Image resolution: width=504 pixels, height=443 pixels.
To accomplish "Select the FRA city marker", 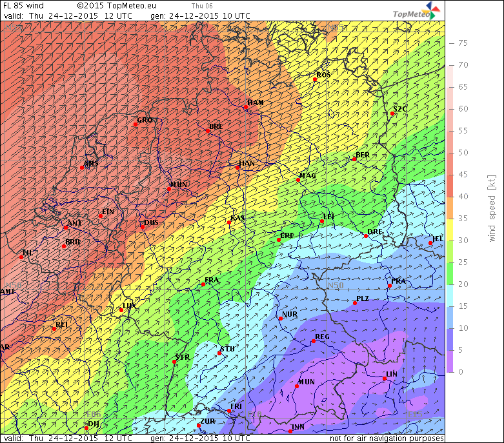I will [203, 284].
